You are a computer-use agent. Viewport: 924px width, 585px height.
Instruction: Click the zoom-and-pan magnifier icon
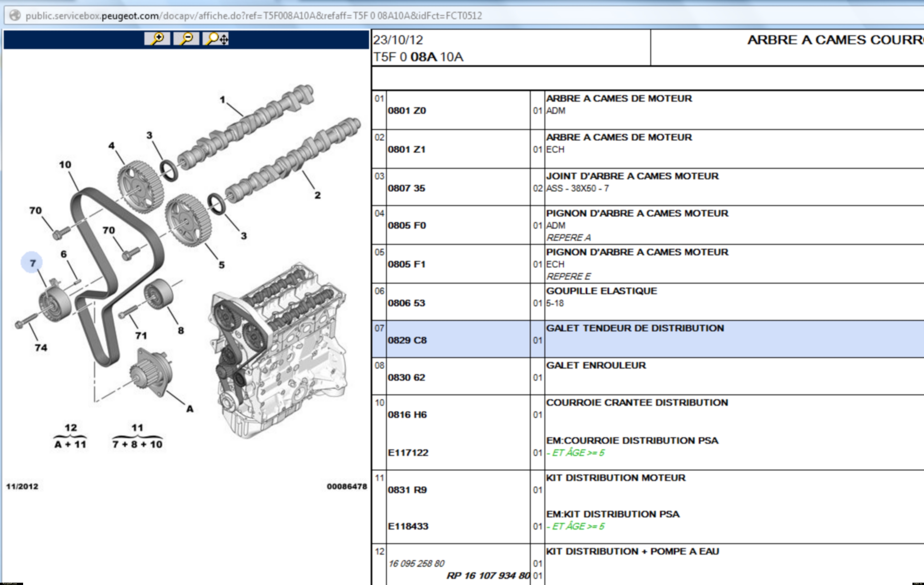[216, 38]
